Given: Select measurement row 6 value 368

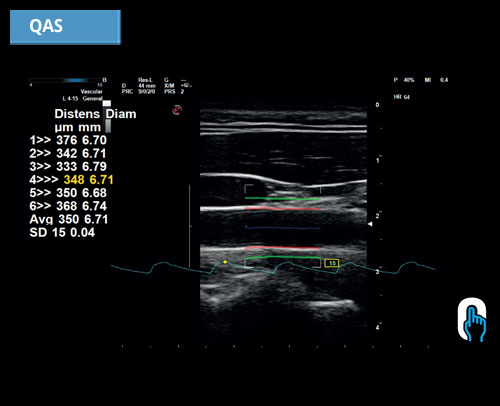Looking at the screenshot, I should coord(67,206).
